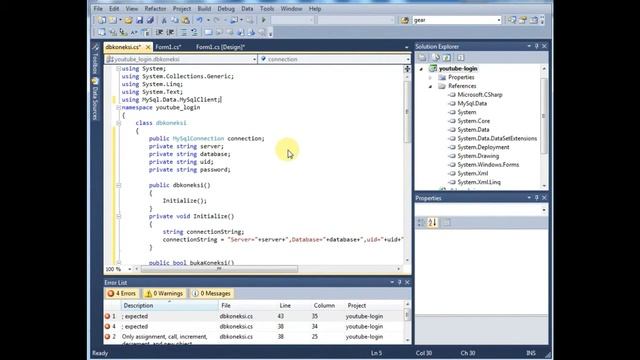Open the youtube_login.dbkoneksi class dropdown

tap(254, 59)
